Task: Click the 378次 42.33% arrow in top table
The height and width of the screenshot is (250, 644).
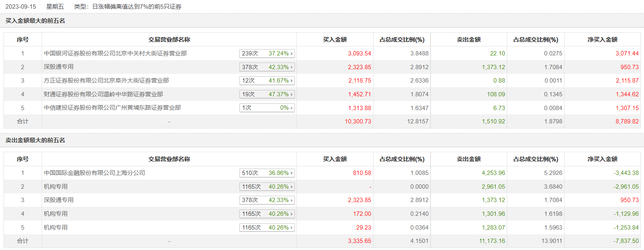Action: [x=291, y=67]
